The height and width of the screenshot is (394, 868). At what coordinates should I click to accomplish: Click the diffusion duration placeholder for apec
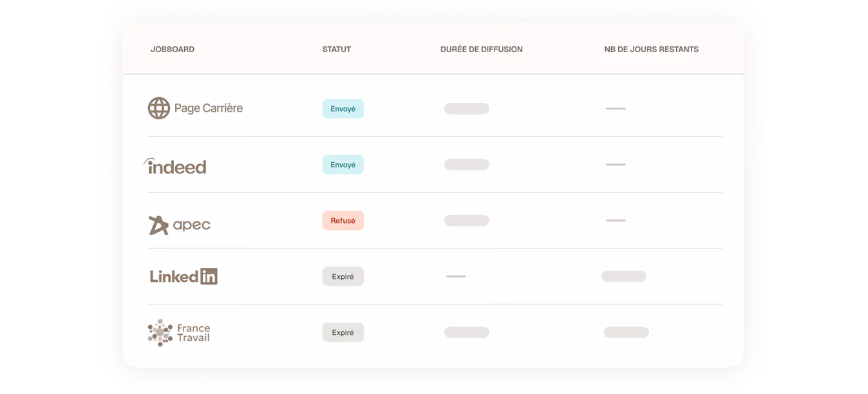click(x=467, y=221)
